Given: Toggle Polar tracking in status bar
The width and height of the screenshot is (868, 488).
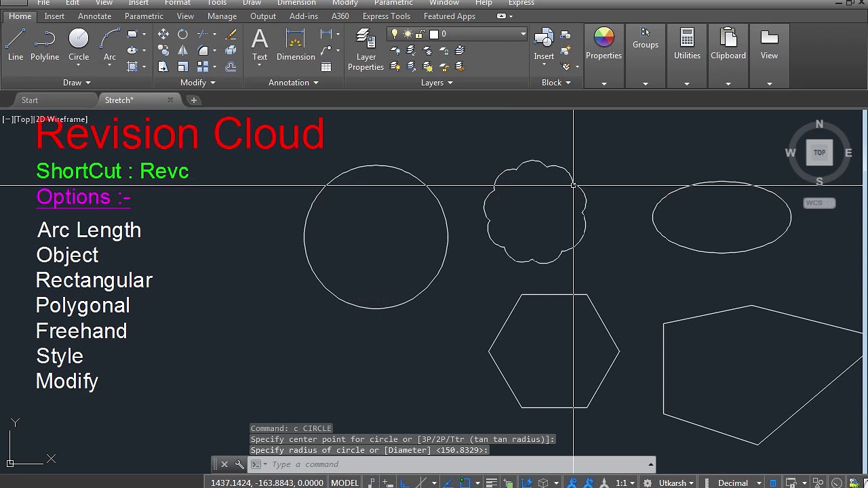Looking at the screenshot, I should click(x=420, y=483).
